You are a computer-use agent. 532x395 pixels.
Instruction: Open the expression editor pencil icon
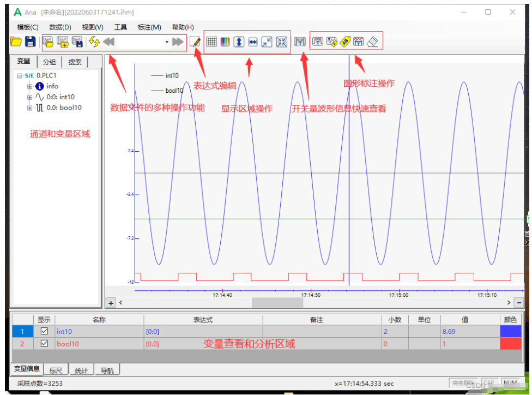[195, 42]
